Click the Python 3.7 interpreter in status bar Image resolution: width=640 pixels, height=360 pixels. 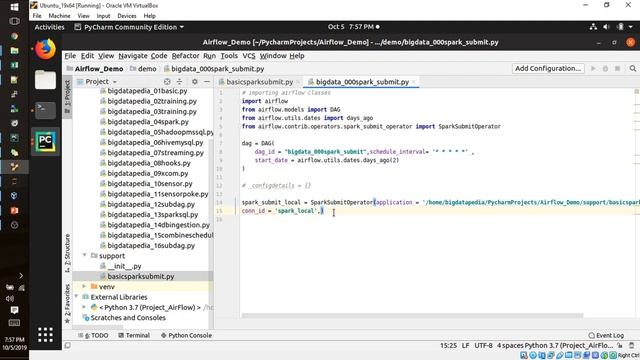click(x=569, y=345)
